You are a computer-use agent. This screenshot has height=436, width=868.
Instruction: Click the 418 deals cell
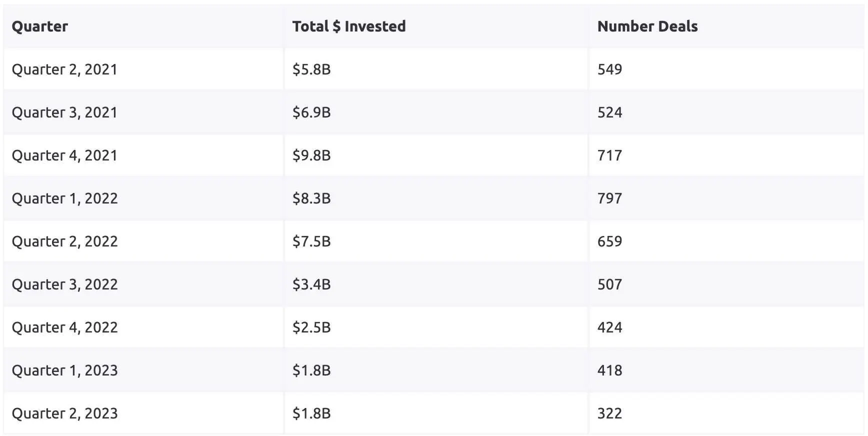click(x=609, y=370)
